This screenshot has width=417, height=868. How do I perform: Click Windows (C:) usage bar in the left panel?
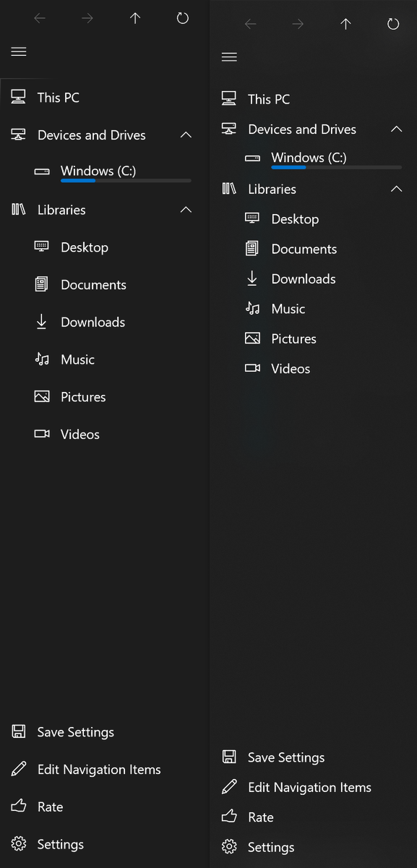coord(126,180)
